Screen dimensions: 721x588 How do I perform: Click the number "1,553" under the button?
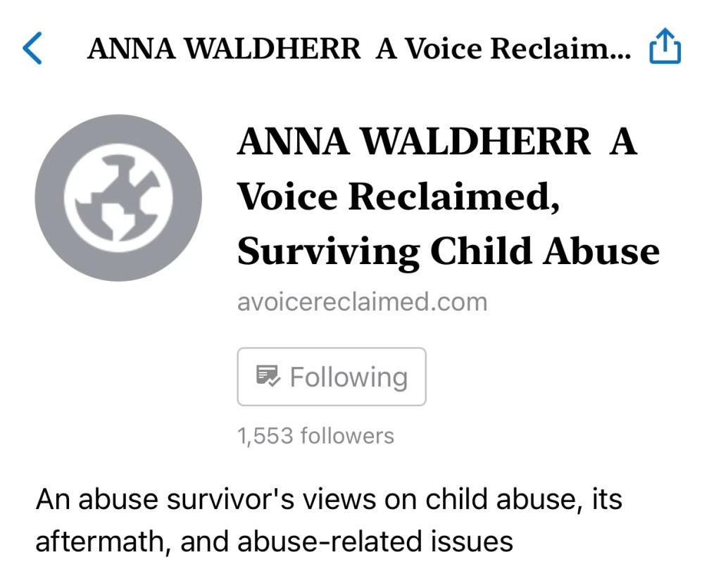pyautogui.click(x=265, y=436)
